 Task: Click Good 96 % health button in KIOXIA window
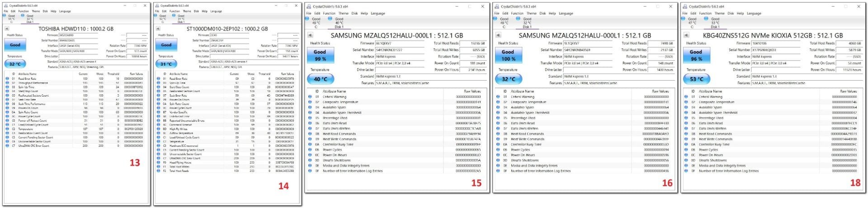(696, 55)
